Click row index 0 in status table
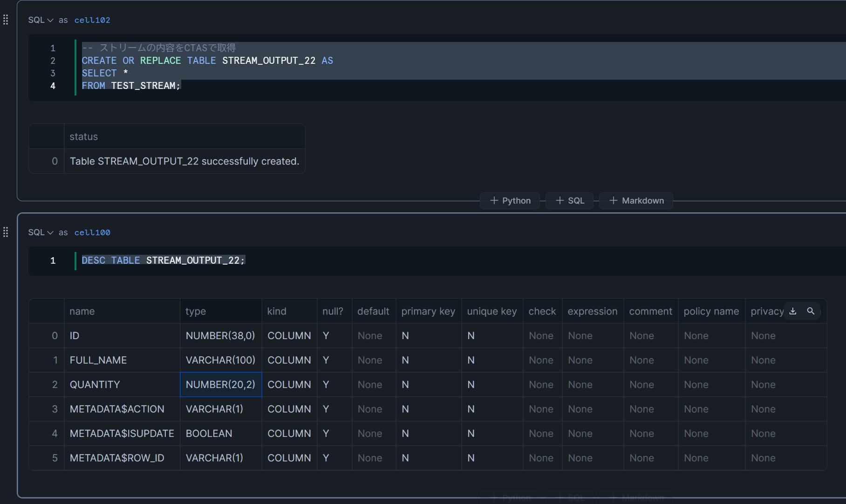 coord(47,161)
